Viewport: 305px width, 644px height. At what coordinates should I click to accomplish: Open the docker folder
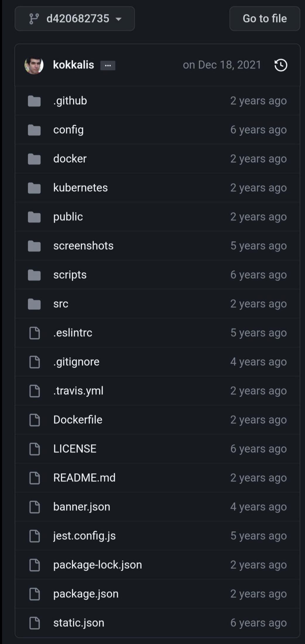coord(70,159)
